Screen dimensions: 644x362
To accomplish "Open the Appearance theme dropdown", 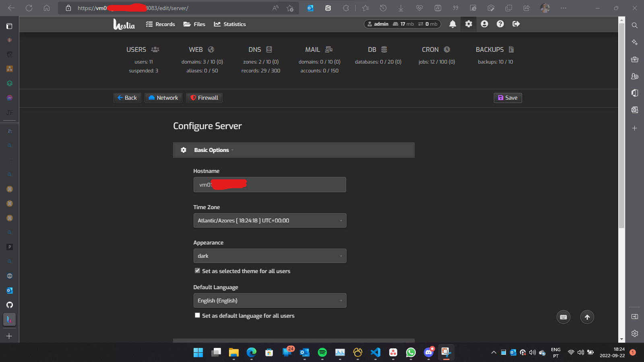I will (x=270, y=256).
